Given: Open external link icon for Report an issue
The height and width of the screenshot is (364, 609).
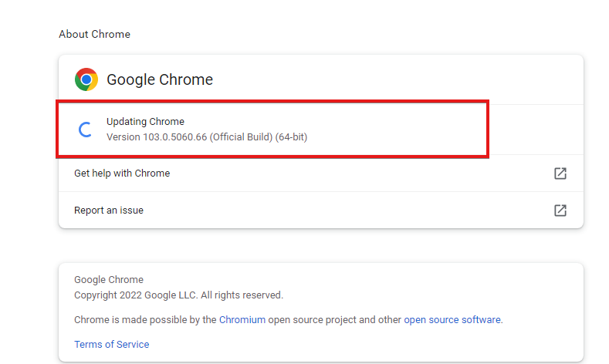Looking at the screenshot, I should [560, 211].
